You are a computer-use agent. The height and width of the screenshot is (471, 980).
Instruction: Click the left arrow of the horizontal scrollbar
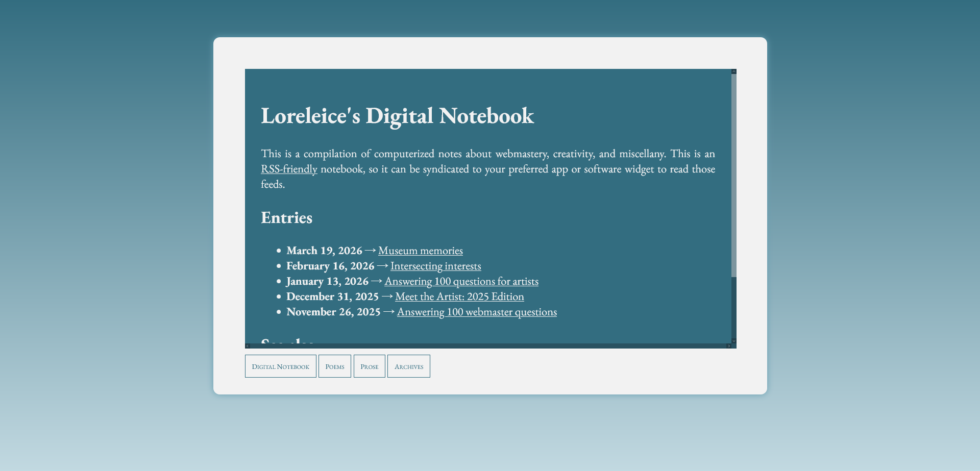point(248,345)
